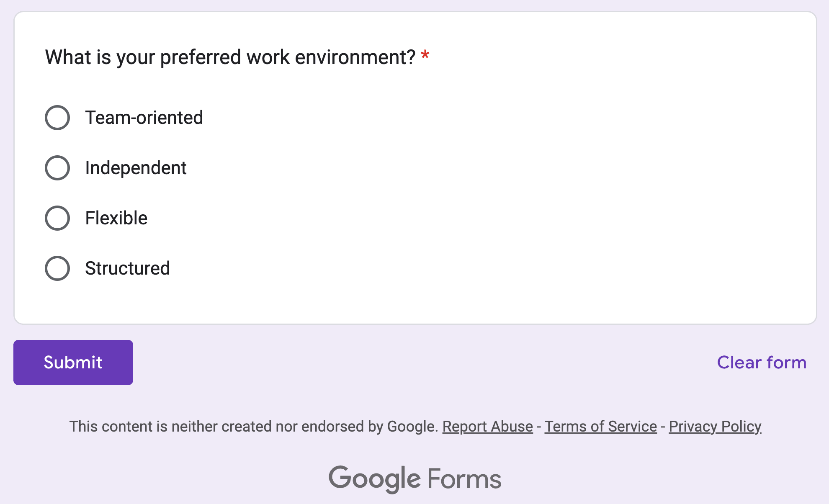Select the Independent radio button
Image resolution: width=829 pixels, height=504 pixels.
tap(57, 168)
